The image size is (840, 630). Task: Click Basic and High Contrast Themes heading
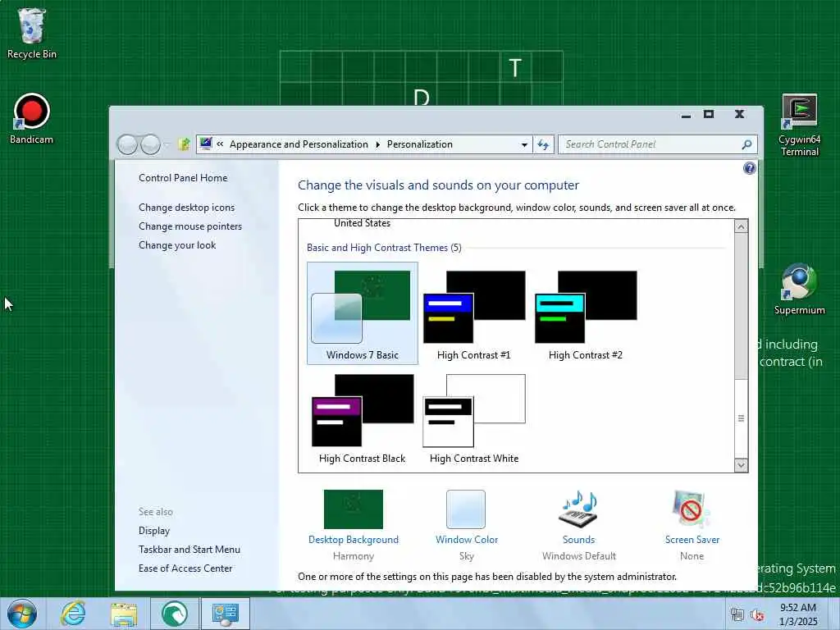tap(384, 248)
